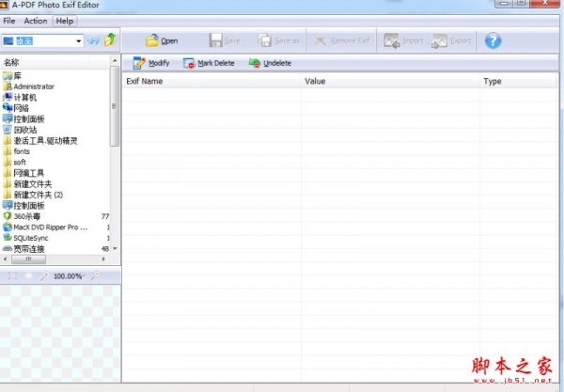This screenshot has height=392, width=564.
Task: Click the actual size preview icon
Action: [x=28, y=275]
